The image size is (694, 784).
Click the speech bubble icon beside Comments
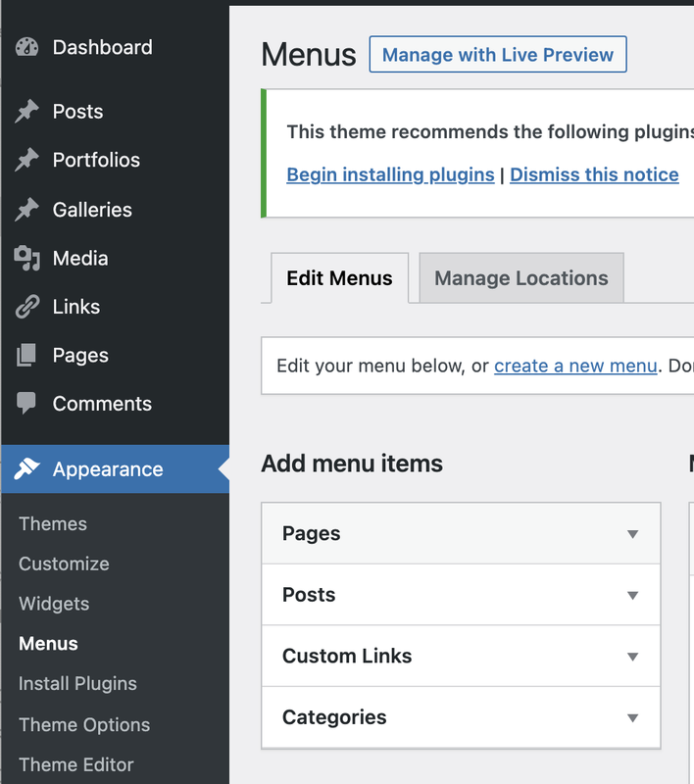pos(26,403)
